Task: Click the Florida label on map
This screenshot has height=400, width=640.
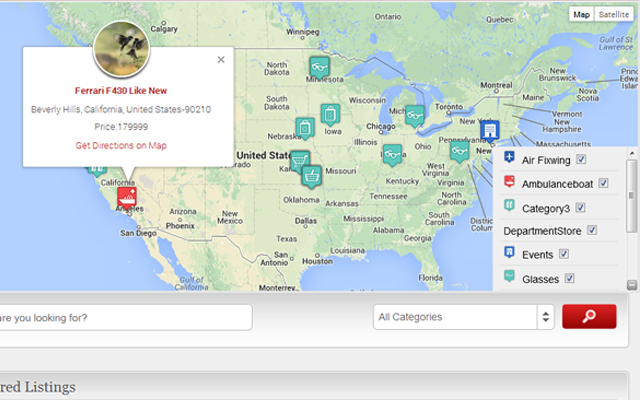Action: point(430,278)
